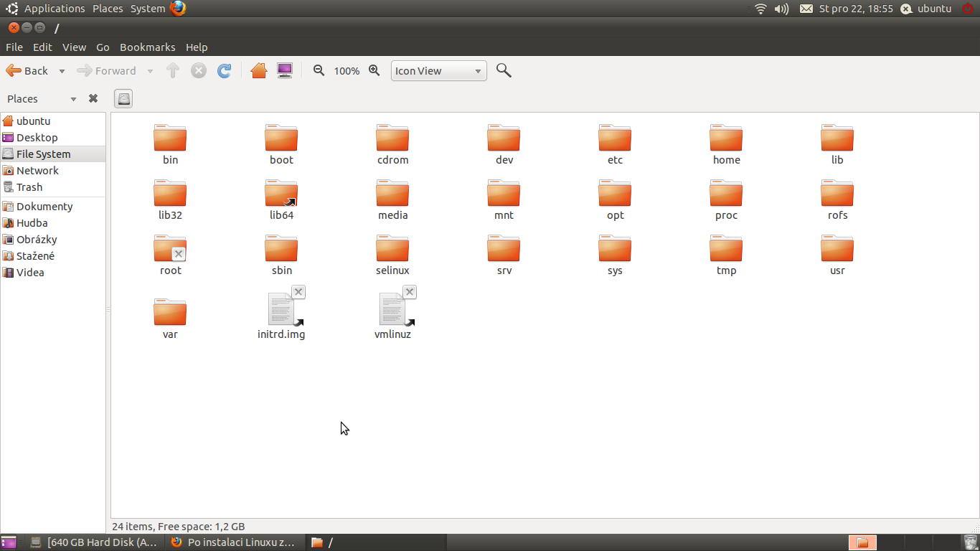Click the Computer icon in toolbar
980x551 pixels.
click(x=285, y=70)
